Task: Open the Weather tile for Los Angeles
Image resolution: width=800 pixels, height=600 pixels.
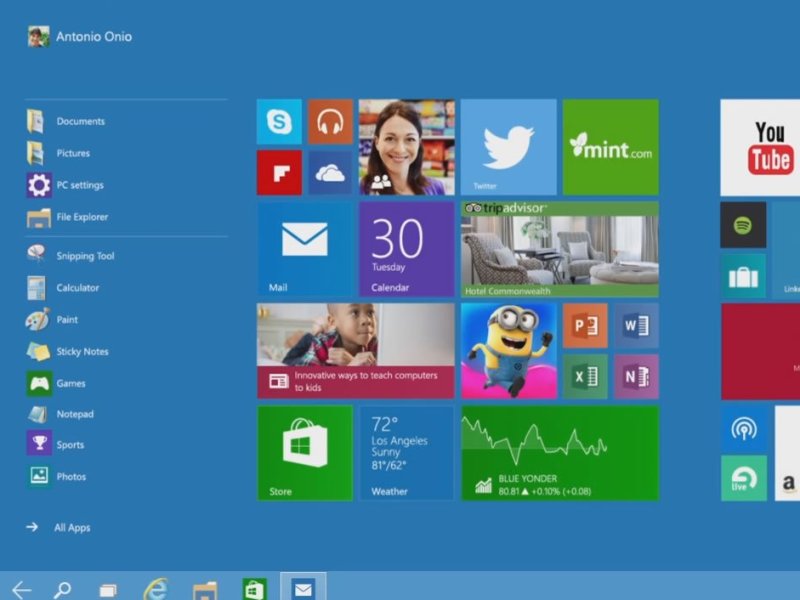Action: point(407,453)
